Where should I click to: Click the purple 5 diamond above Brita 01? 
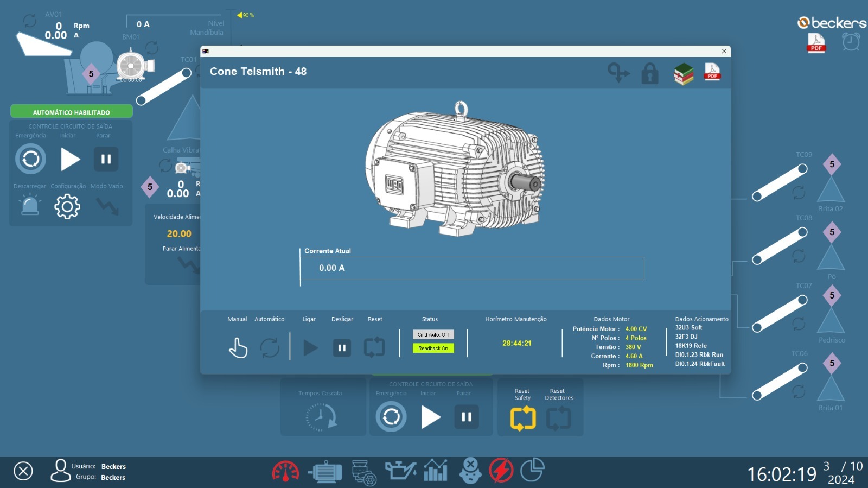832,364
